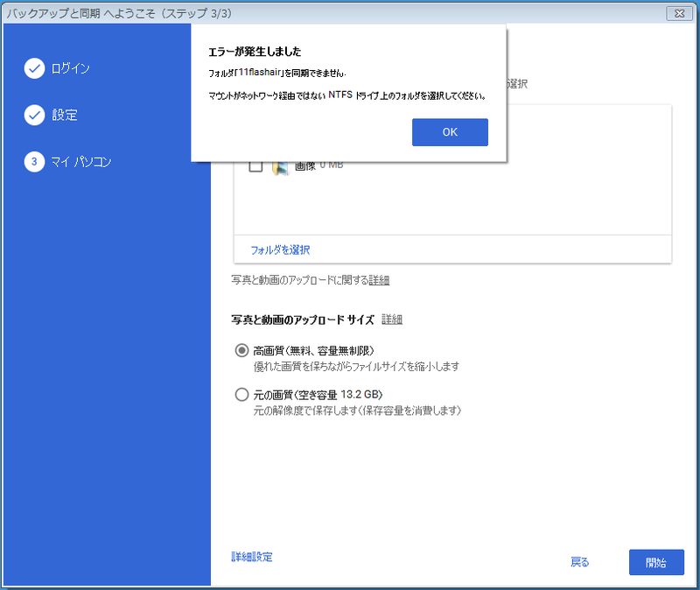700x590 pixels.
Task: Click 優れた画質を保ちながら description text
Action: tap(356, 367)
